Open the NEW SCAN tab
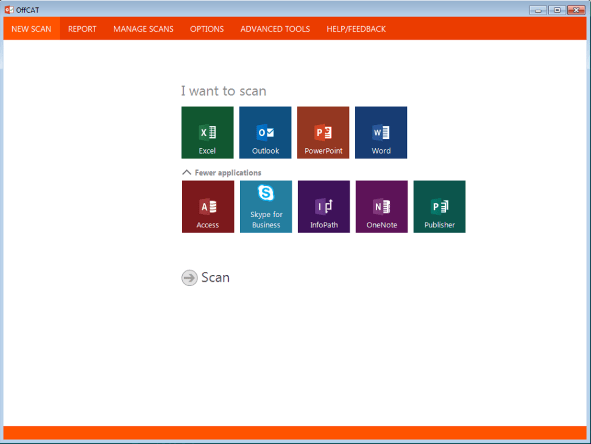This screenshot has height=444, width=591. coord(31,29)
